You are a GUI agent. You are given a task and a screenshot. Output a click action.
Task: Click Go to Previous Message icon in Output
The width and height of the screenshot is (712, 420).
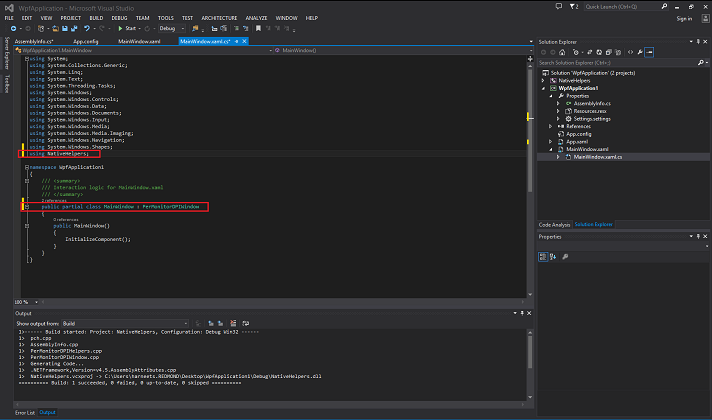coord(211,323)
